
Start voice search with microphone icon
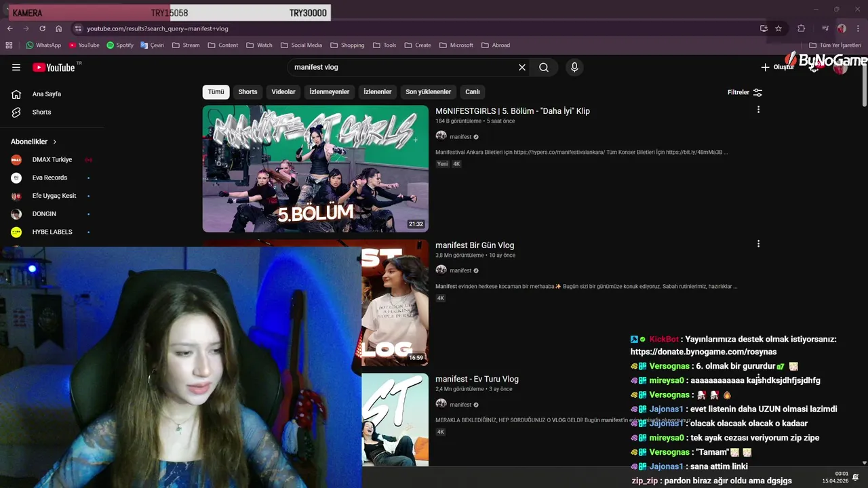tap(574, 67)
